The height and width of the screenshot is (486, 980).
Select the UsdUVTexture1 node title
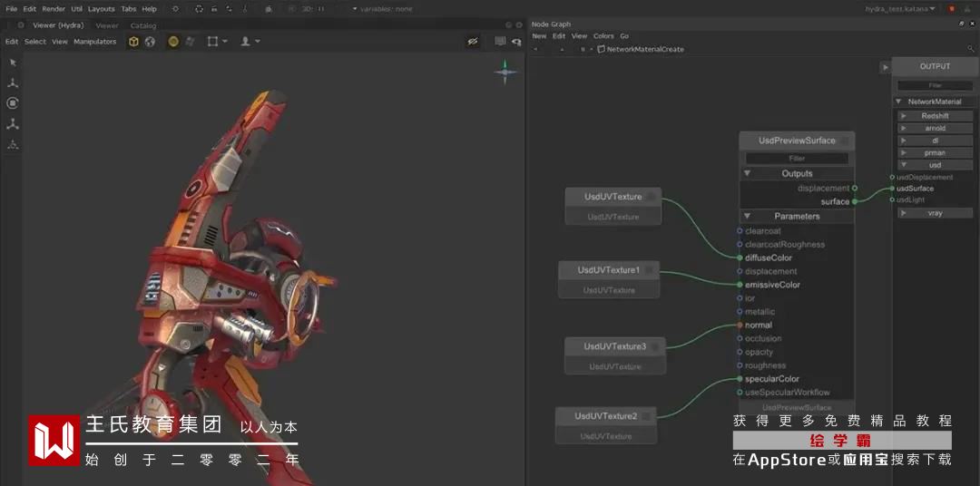pos(609,270)
